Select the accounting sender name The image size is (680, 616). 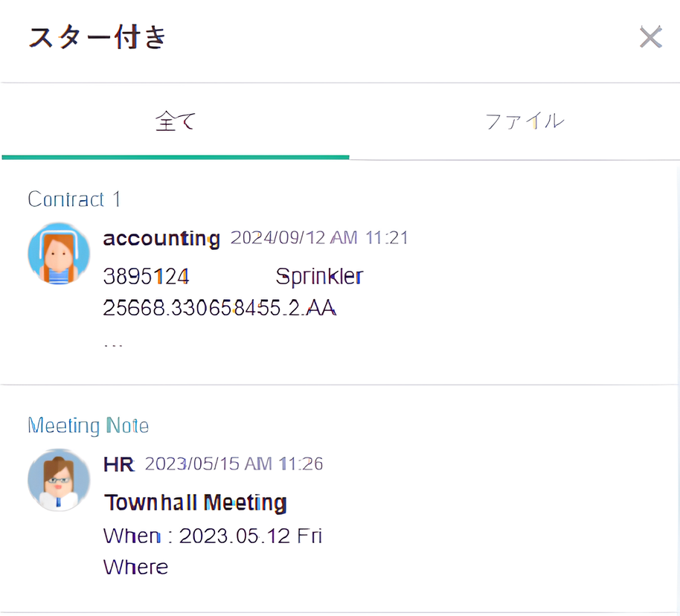pyautogui.click(x=161, y=239)
